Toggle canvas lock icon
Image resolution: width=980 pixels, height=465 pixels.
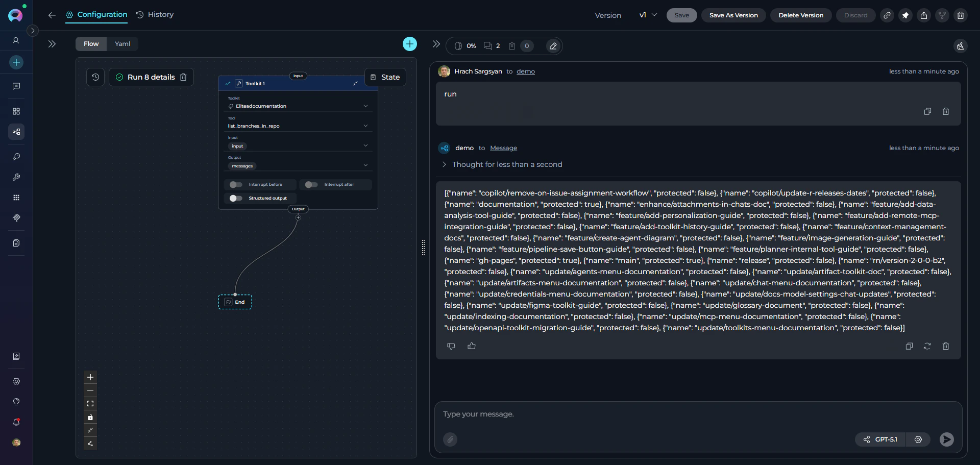tap(90, 417)
